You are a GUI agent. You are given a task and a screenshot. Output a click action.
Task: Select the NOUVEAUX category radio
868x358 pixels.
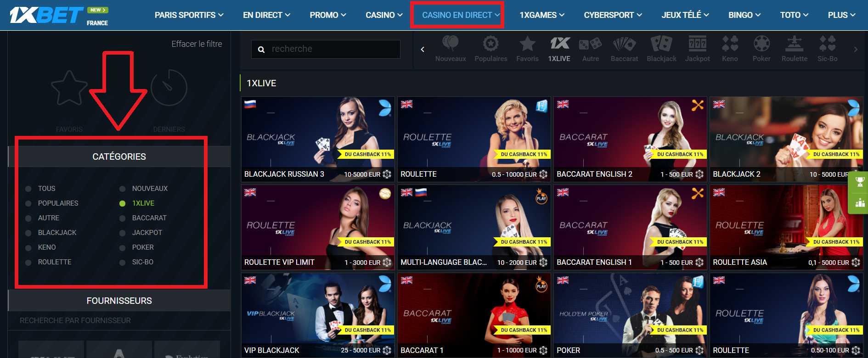click(x=122, y=189)
